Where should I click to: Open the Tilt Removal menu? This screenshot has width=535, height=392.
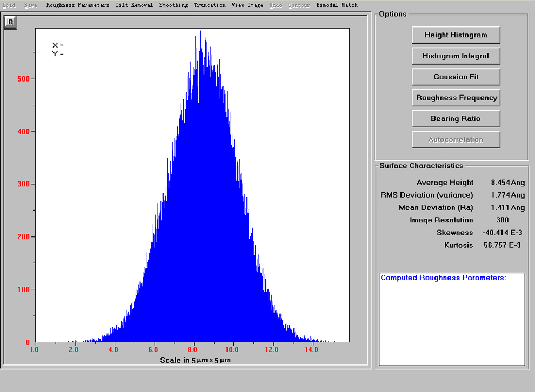click(x=134, y=5)
